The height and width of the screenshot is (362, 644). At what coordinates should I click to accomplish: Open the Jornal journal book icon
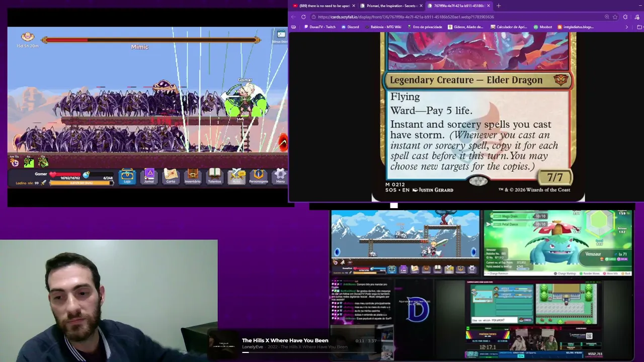tap(149, 176)
